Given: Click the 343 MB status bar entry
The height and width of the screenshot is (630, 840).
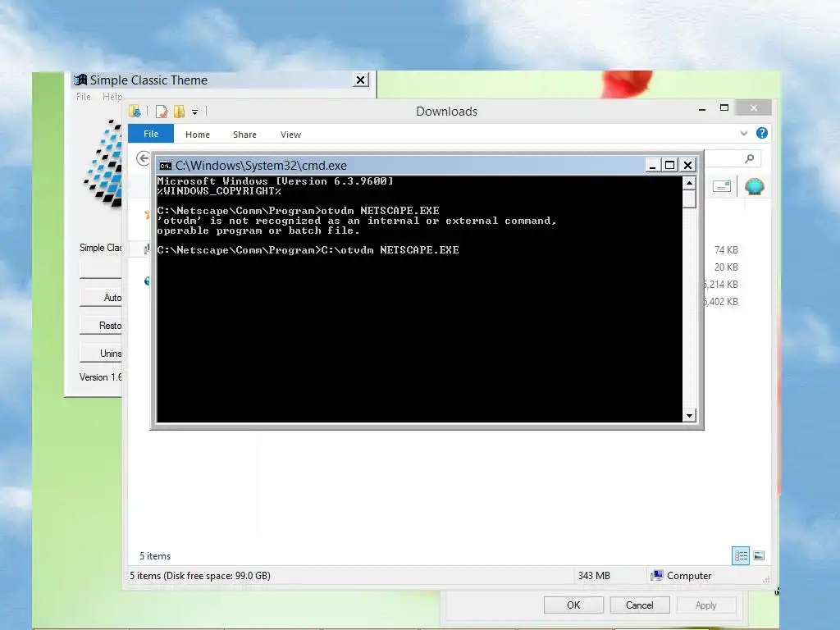Looking at the screenshot, I should click(594, 575).
